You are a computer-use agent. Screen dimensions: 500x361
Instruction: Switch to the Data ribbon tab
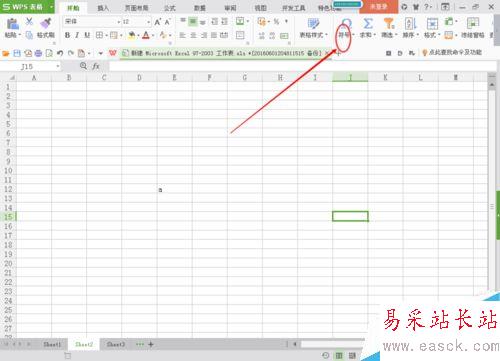(x=199, y=8)
